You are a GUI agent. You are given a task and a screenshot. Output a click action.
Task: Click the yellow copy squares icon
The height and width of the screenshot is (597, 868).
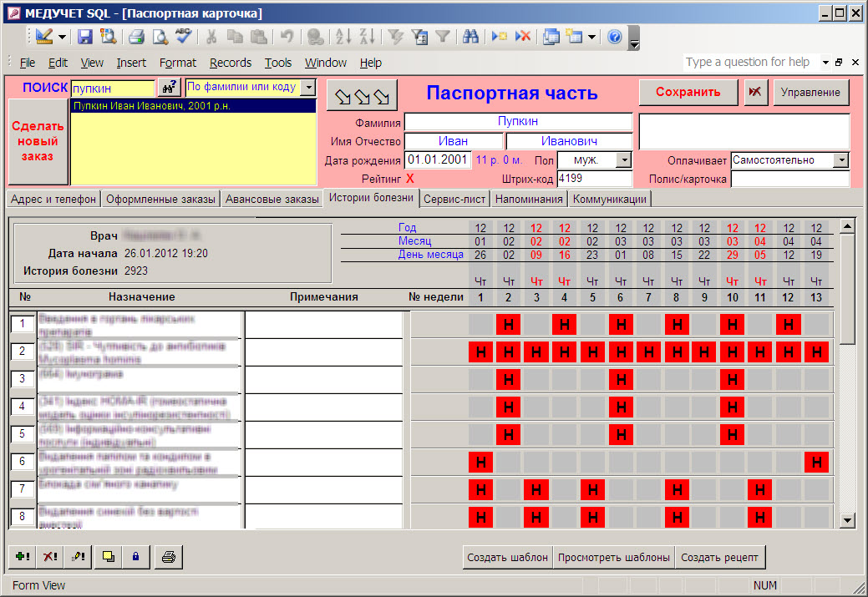108,557
